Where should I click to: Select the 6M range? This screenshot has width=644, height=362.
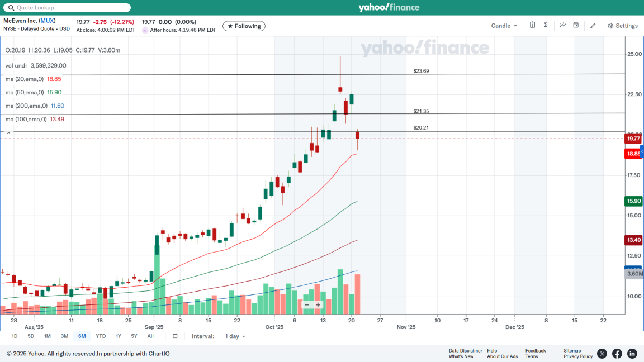click(82, 336)
